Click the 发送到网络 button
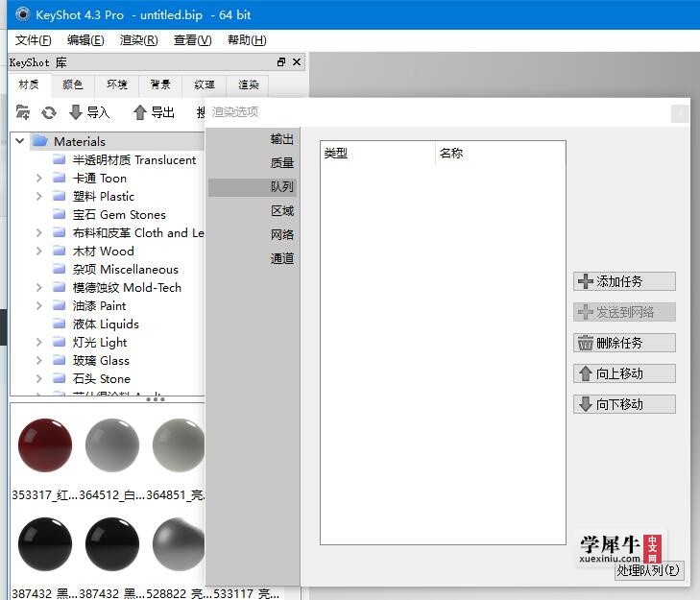The height and width of the screenshot is (600, 700). click(x=624, y=312)
